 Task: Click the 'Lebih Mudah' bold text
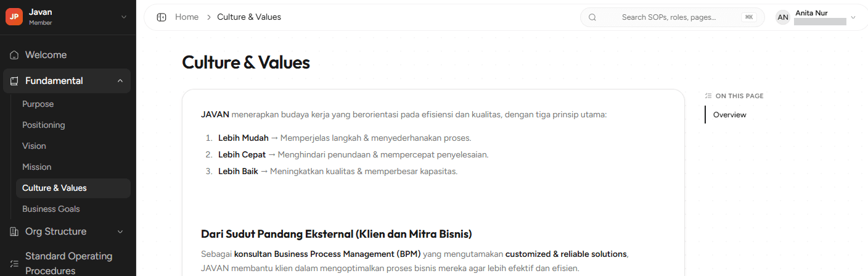[x=244, y=138]
